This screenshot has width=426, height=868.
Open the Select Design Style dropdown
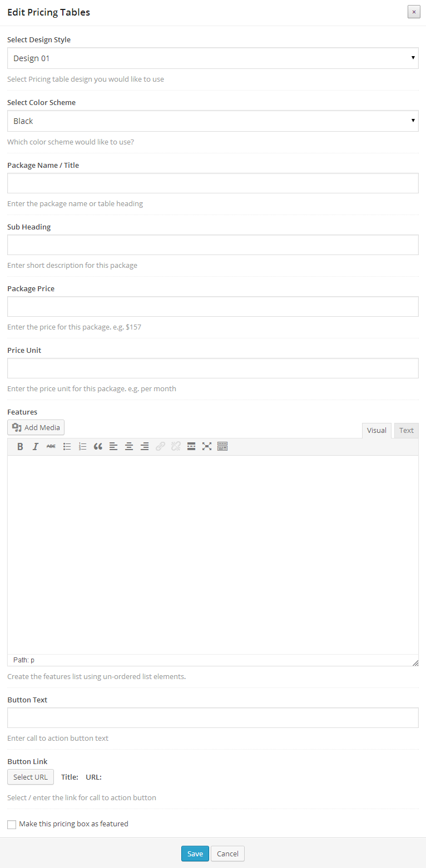(212, 58)
